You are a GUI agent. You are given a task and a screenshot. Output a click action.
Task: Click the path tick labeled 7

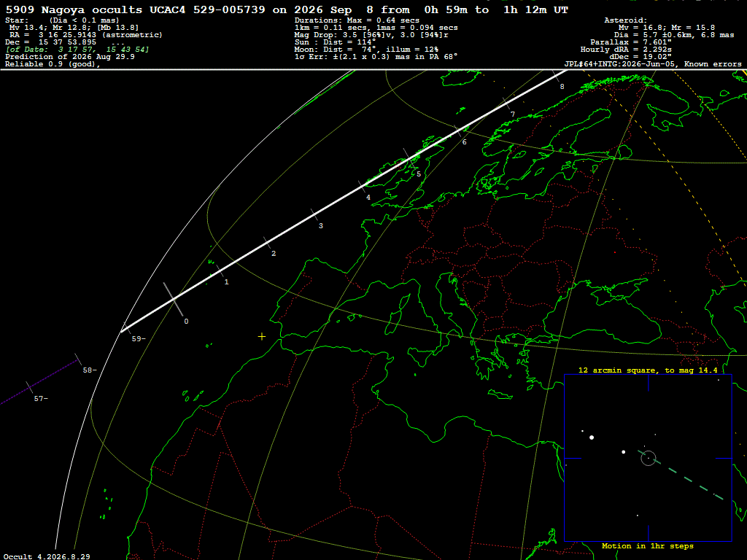pyautogui.click(x=513, y=114)
